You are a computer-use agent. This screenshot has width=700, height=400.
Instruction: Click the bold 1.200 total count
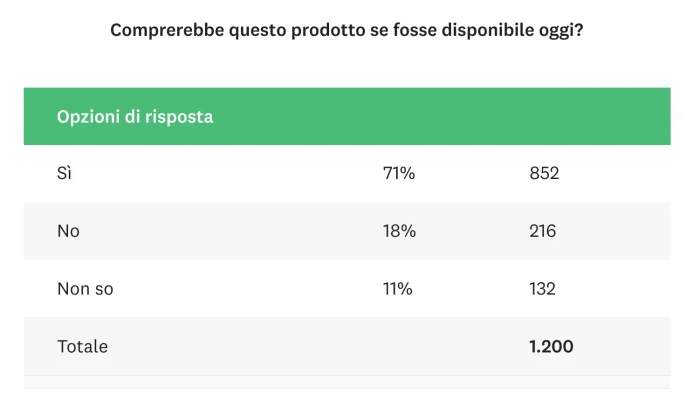click(552, 347)
